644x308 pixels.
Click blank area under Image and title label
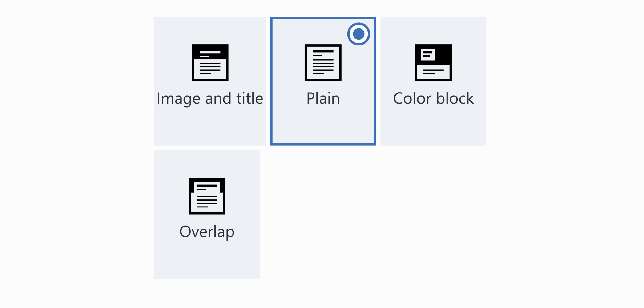(x=210, y=125)
